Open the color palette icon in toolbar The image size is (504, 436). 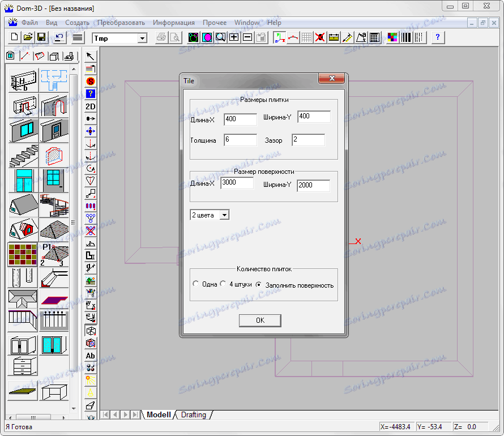coord(392,37)
